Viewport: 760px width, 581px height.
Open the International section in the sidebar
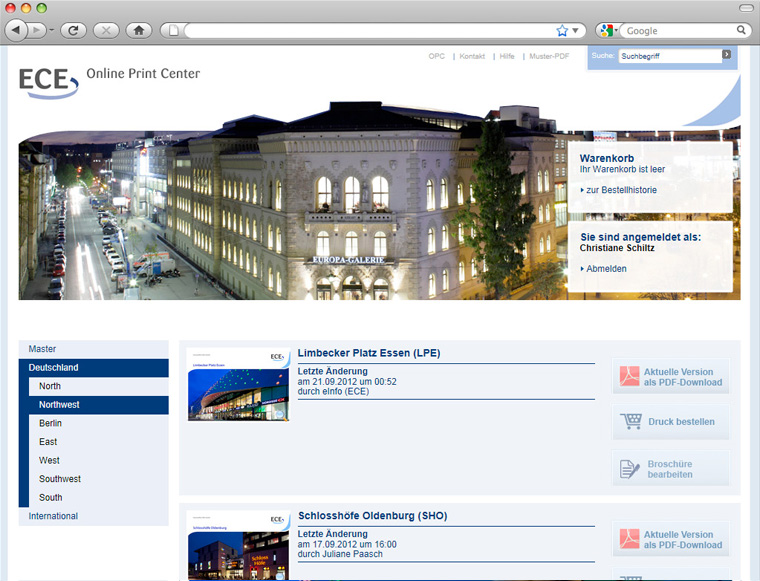(53, 516)
